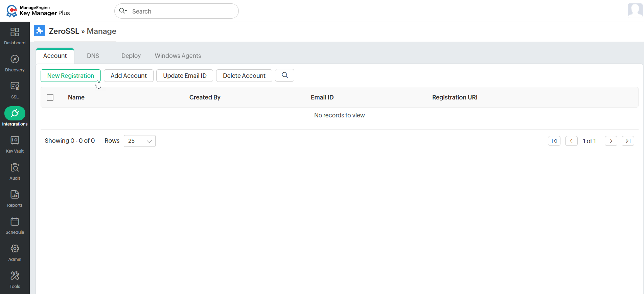This screenshot has height=294, width=644.
Task: Click the New Registration button
Action: point(71,75)
